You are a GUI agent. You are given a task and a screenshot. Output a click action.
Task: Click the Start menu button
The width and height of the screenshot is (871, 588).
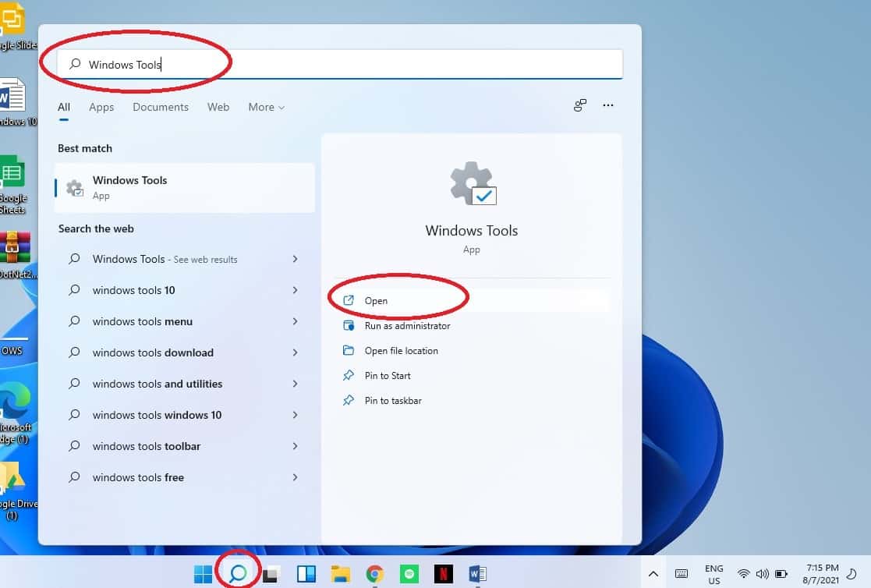click(202, 572)
